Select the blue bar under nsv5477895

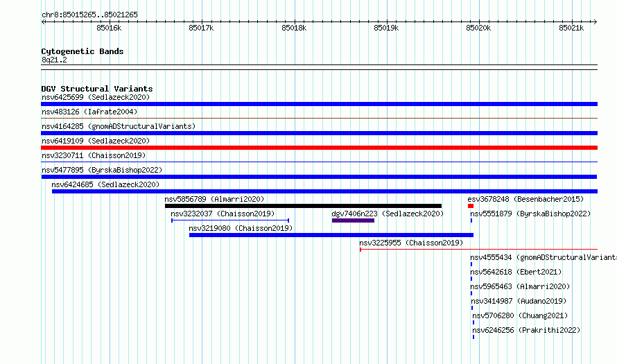click(319, 177)
